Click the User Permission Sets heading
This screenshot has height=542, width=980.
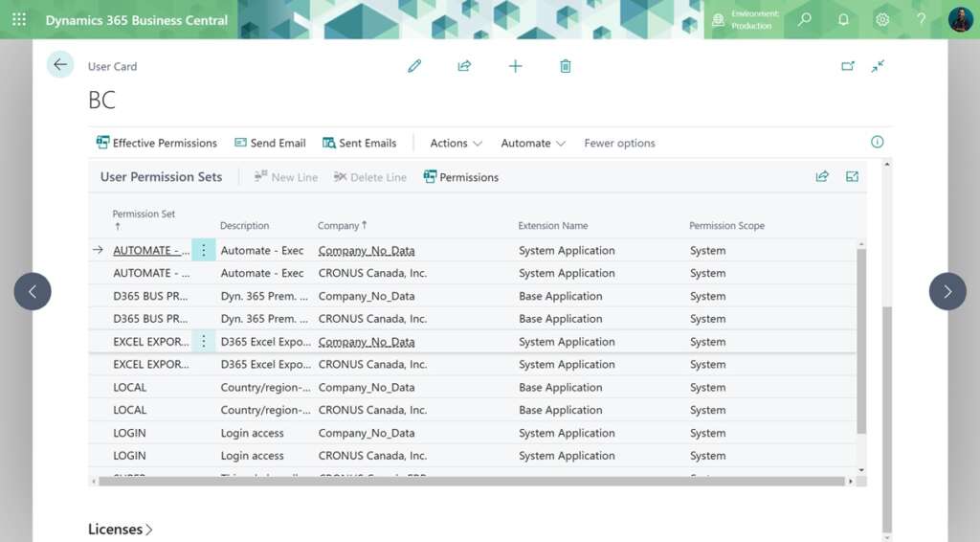coord(161,177)
